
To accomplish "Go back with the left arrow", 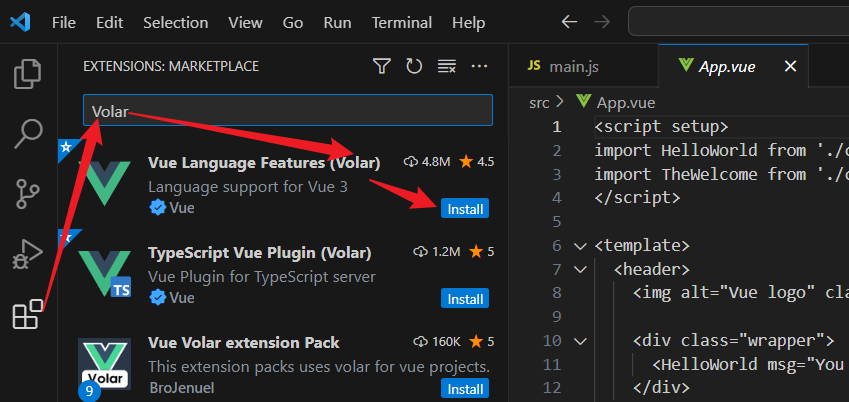I will coord(569,22).
